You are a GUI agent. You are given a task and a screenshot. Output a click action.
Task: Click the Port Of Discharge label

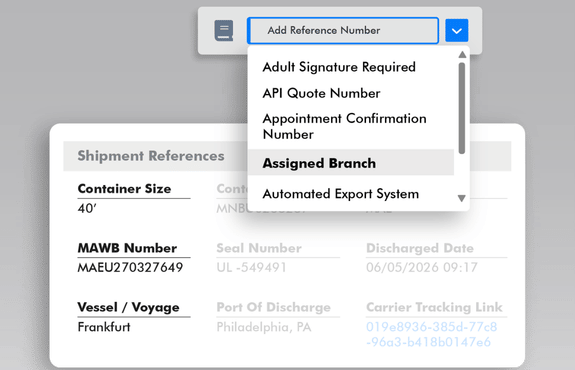coord(274,307)
